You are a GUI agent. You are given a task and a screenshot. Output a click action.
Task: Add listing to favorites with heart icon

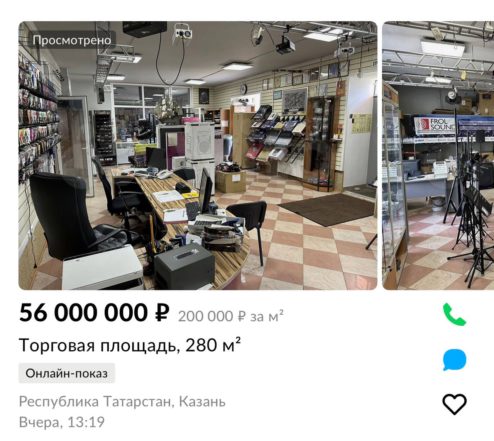click(x=454, y=404)
